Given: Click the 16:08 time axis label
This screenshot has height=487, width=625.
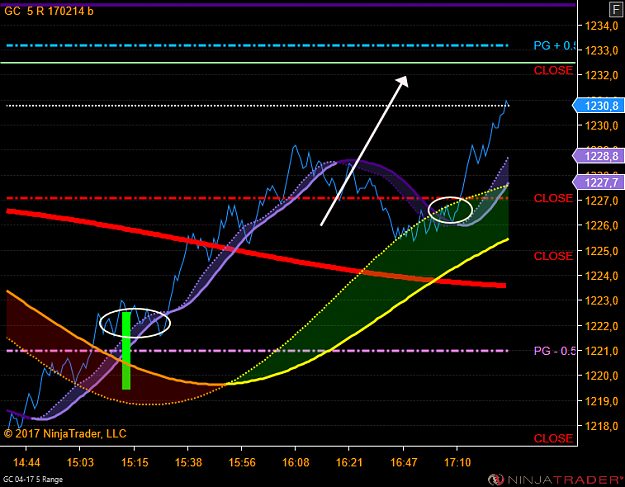Looking at the screenshot, I should tap(296, 463).
